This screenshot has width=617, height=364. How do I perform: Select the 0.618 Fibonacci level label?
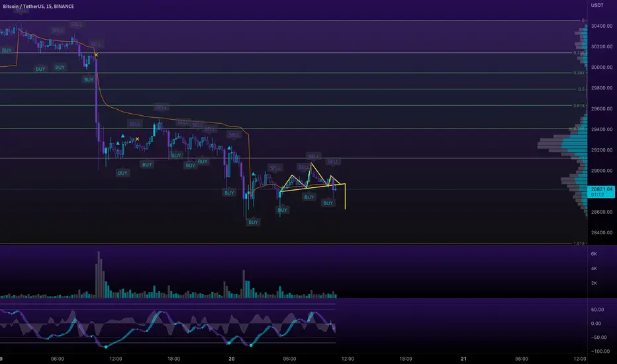579,105
